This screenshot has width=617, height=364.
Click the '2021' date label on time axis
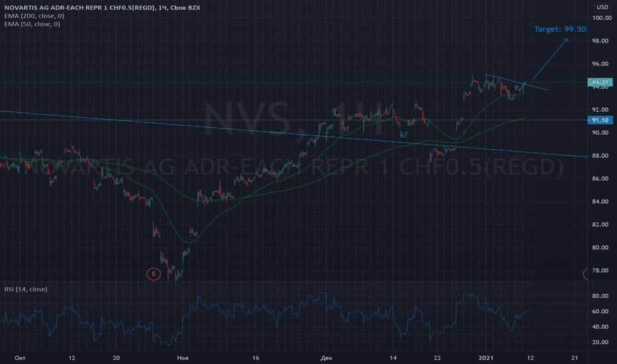tap(485, 358)
